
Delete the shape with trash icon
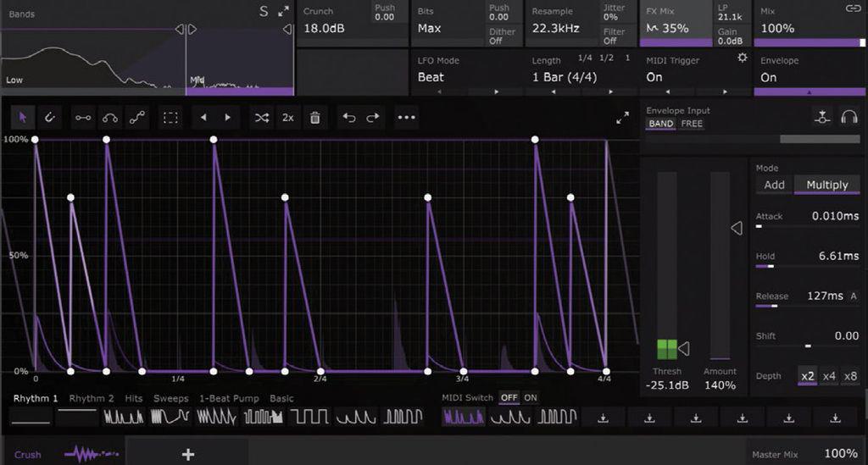coord(315,117)
